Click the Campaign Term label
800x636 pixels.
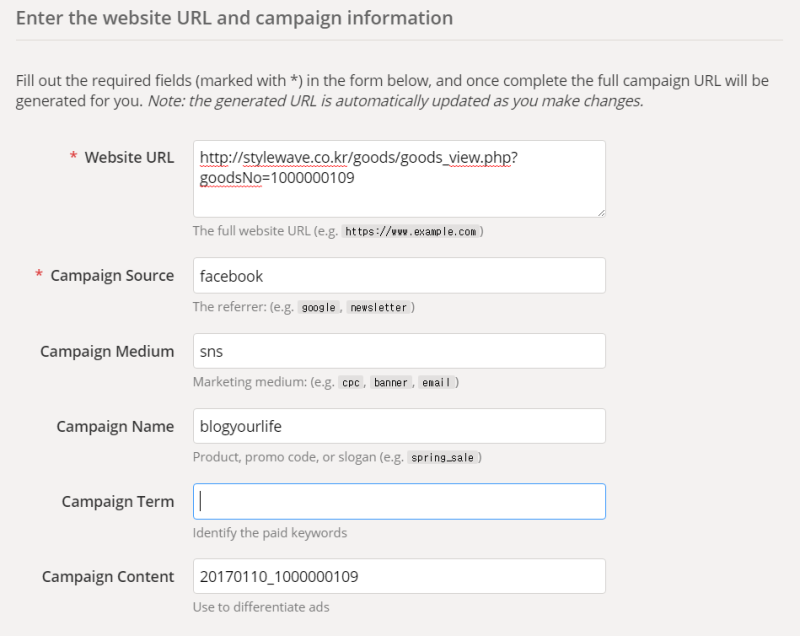click(x=117, y=501)
